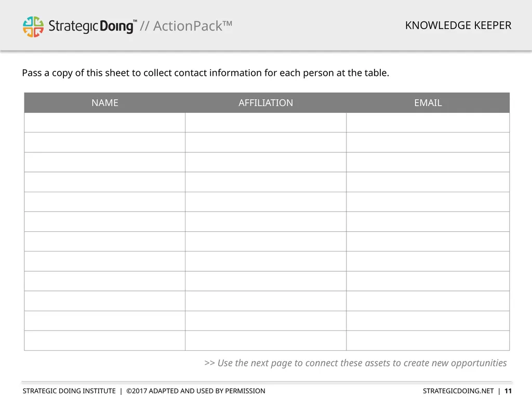Click the second row NAME cell
The height and width of the screenshot is (411, 532).
tap(105, 142)
